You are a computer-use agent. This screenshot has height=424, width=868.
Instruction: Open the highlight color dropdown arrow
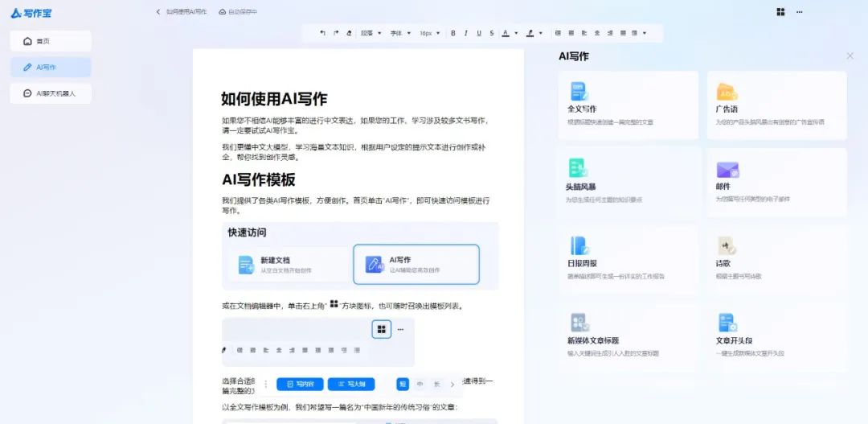(x=541, y=33)
